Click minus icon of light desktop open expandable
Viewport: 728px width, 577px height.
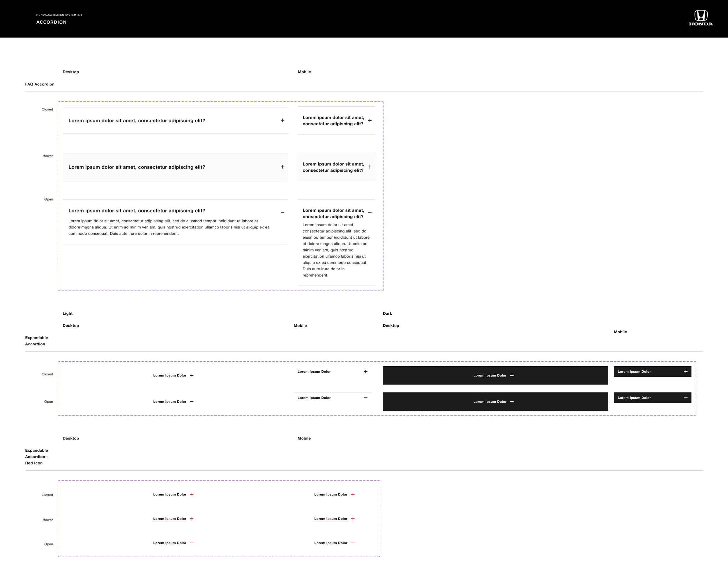192,402
